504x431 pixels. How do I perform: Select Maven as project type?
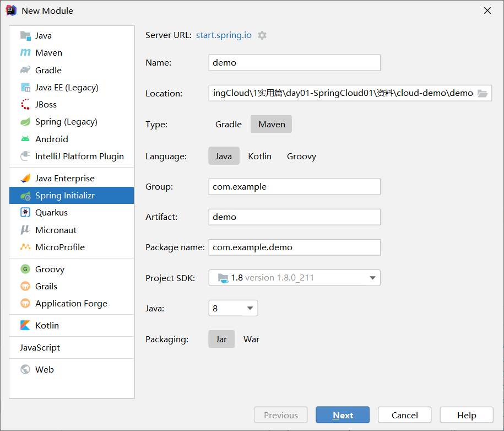click(272, 124)
